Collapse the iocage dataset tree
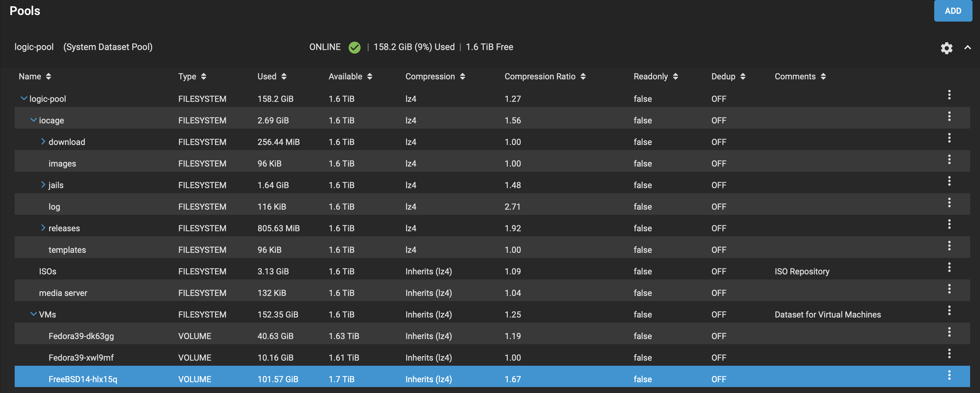 pyautogui.click(x=34, y=120)
